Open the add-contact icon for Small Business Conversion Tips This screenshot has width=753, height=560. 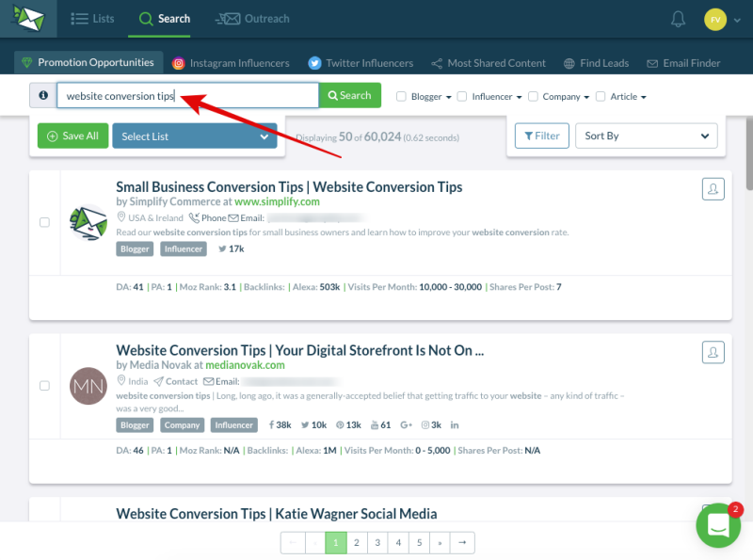pyautogui.click(x=713, y=189)
